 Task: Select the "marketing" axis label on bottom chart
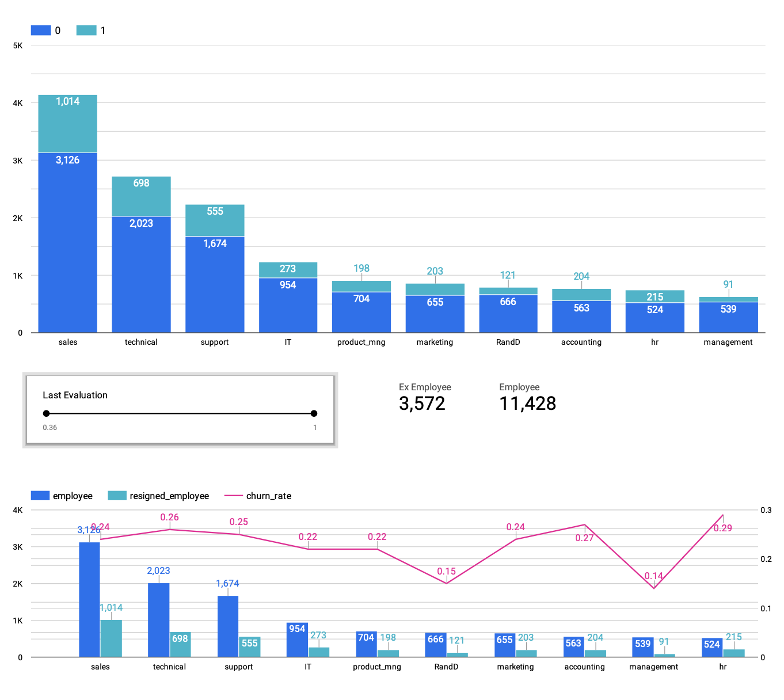[515, 666]
